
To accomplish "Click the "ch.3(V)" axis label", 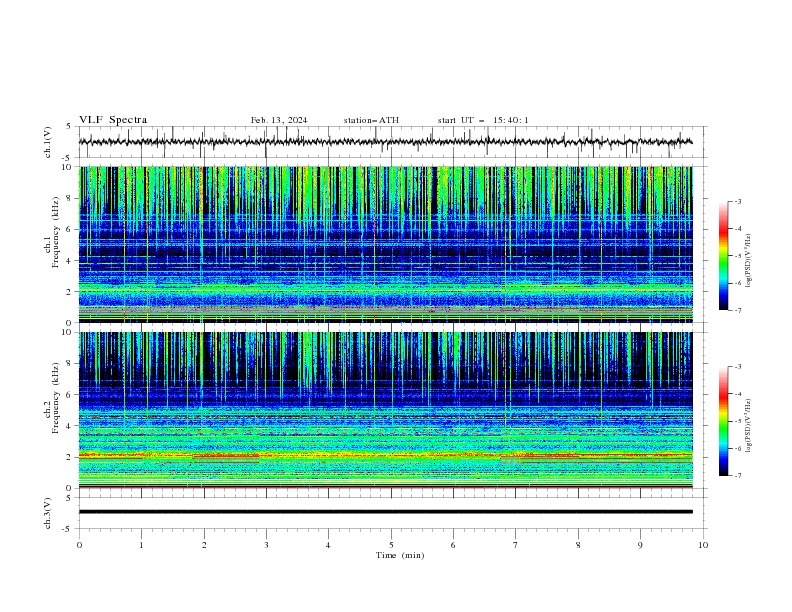I will click(x=48, y=513).
